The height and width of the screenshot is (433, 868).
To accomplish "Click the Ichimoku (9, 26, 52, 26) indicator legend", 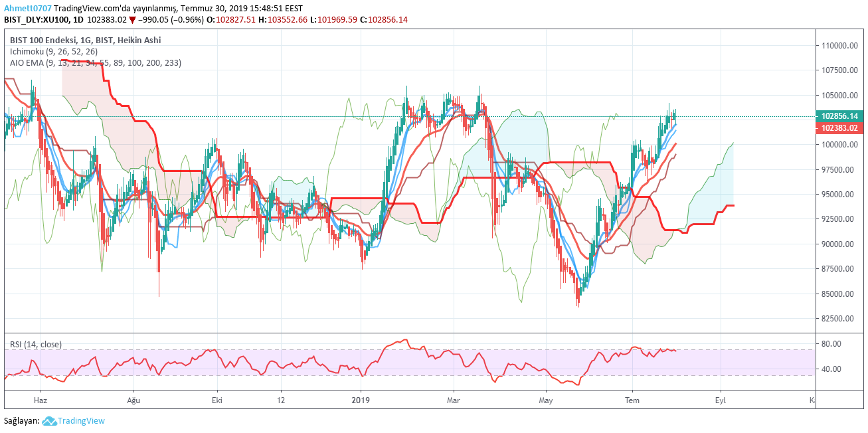I will pyautogui.click(x=54, y=51).
